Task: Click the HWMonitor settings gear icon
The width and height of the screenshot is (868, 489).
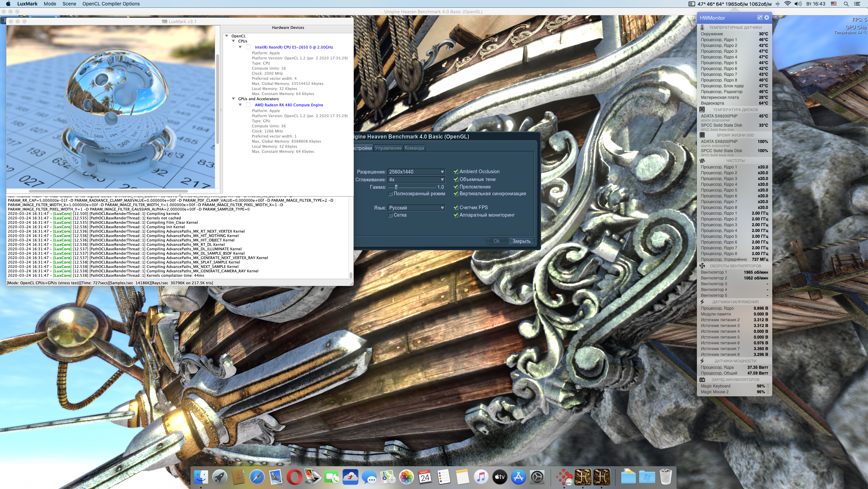Action: click(767, 18)
